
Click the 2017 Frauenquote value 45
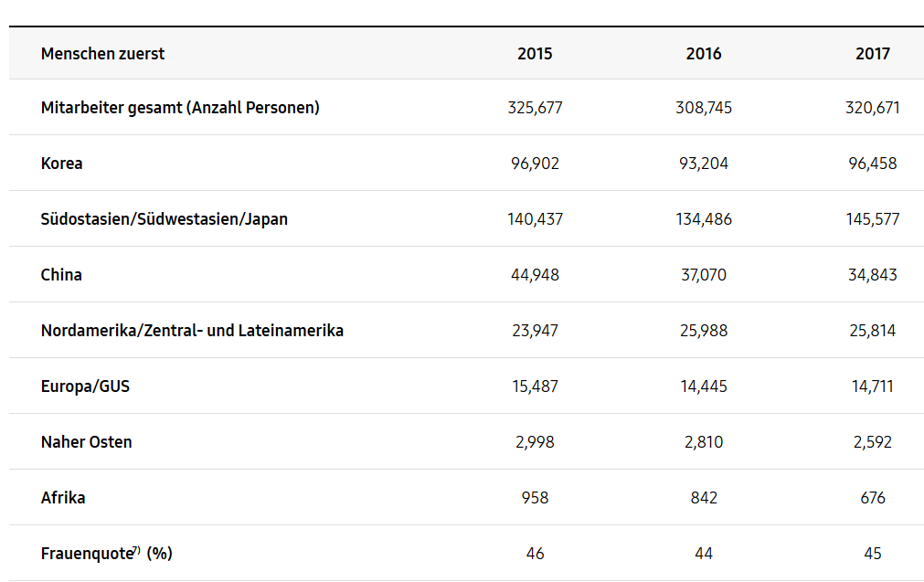873,554
